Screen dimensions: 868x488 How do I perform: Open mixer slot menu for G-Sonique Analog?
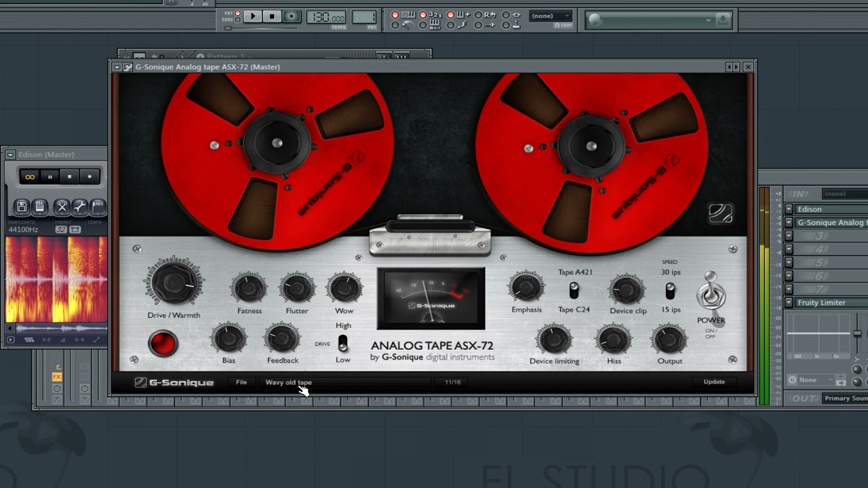click(x=789, y=222)
